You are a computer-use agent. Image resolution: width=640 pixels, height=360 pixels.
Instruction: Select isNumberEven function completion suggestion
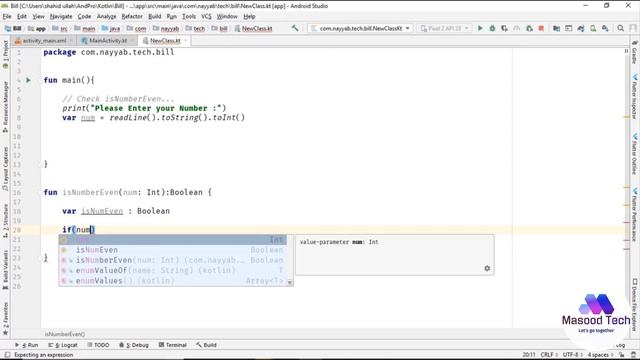pyautogui.click(x=172, y=260)
